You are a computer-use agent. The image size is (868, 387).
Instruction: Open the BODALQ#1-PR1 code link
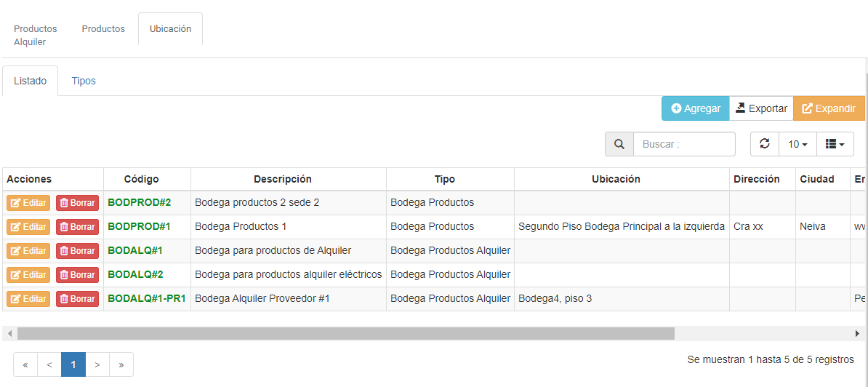click(x=147, y=298)
